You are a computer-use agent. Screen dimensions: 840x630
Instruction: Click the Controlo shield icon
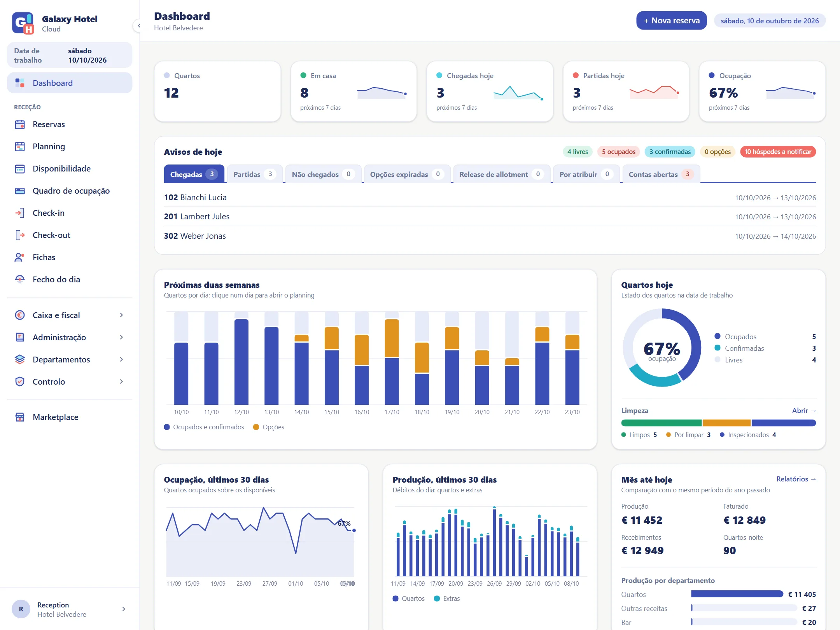(20, 381)
